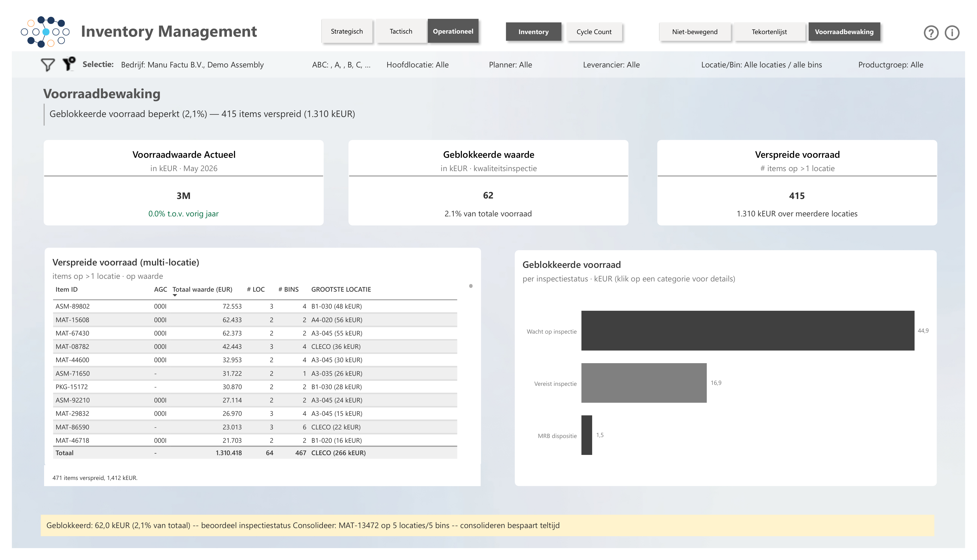Click CLECO (266 kEUR) total cell

point(338,453)
